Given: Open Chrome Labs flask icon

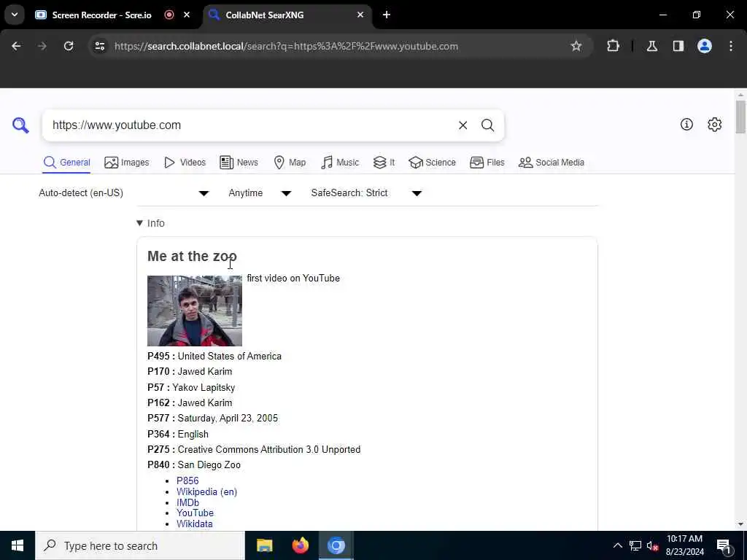Looking at the screenshot, I should coord(651,46).
